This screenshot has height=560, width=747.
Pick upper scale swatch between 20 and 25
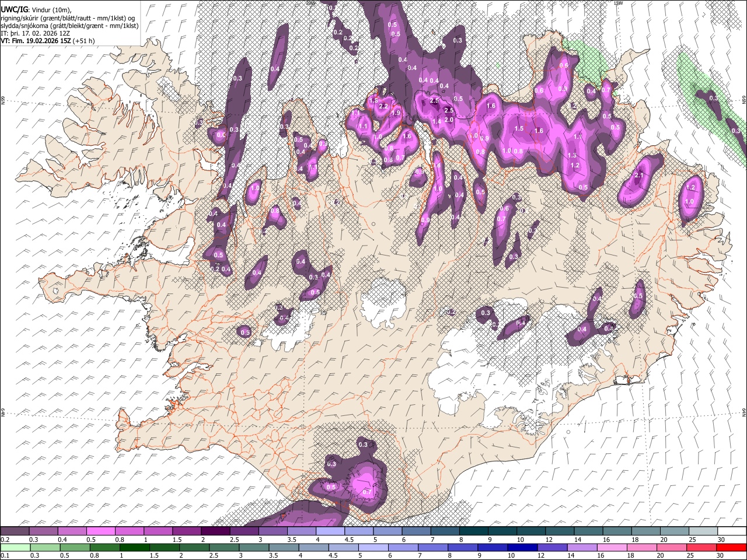click(x=674, y=531)
